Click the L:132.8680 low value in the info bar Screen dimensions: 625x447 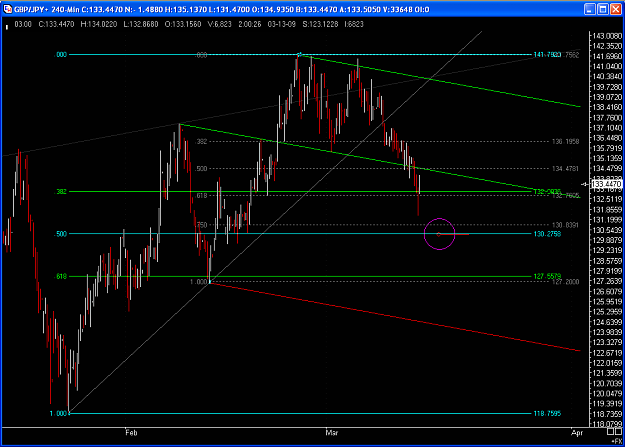pos(141,24)
